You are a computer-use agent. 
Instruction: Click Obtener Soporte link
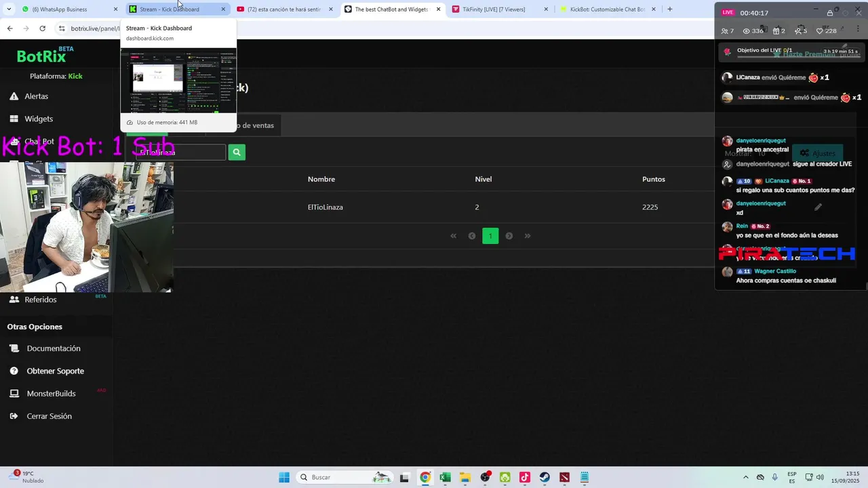click(56, 371)
